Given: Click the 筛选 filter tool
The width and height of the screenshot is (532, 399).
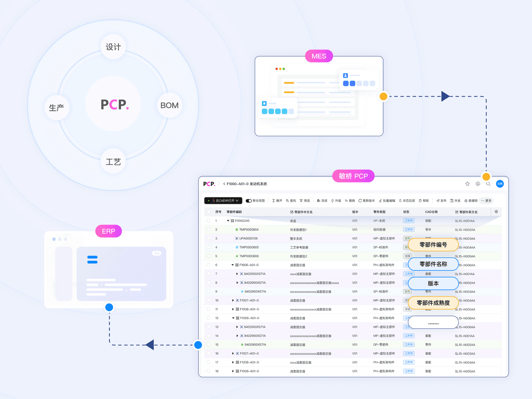Looking at the screenshot, I should [x=305, y=201].
